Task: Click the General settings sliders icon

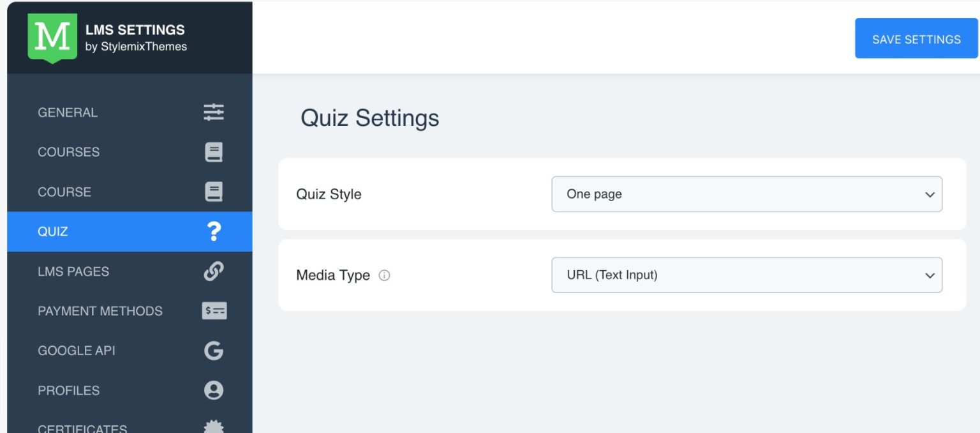Action: pos(214,112)
